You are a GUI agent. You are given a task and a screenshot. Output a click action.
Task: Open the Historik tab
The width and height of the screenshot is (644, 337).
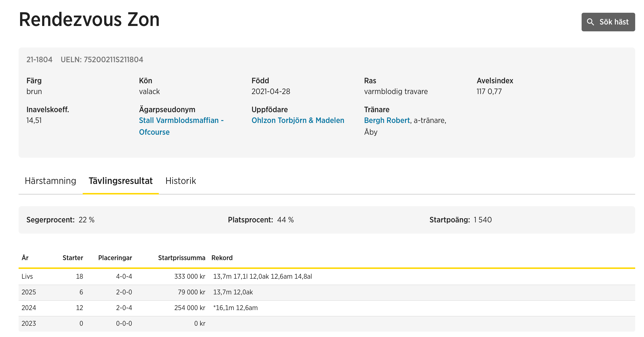tap(181, 181)
